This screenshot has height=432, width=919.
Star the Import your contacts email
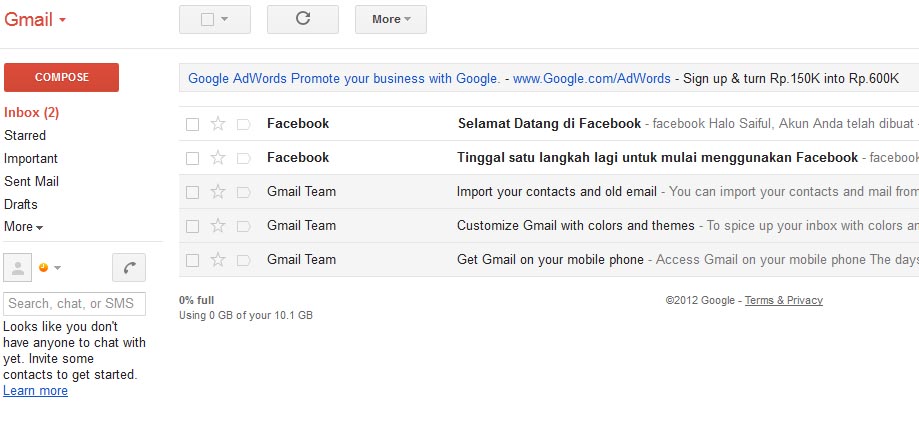click(217, 192)
